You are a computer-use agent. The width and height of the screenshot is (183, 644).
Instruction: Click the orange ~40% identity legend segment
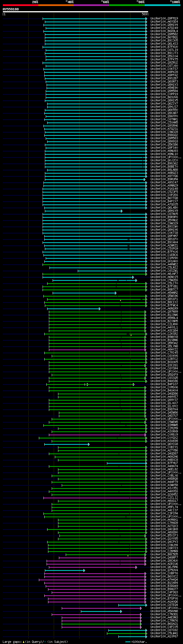56,5
